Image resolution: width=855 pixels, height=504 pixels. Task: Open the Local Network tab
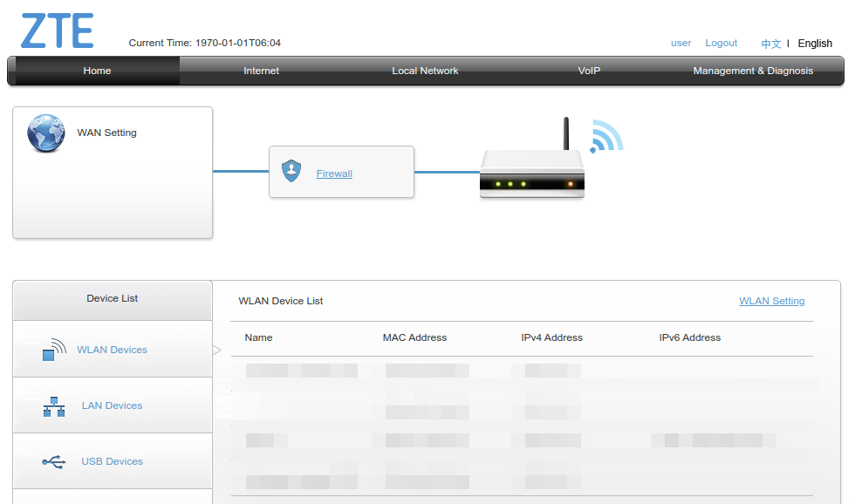click(x=425, y=71)
